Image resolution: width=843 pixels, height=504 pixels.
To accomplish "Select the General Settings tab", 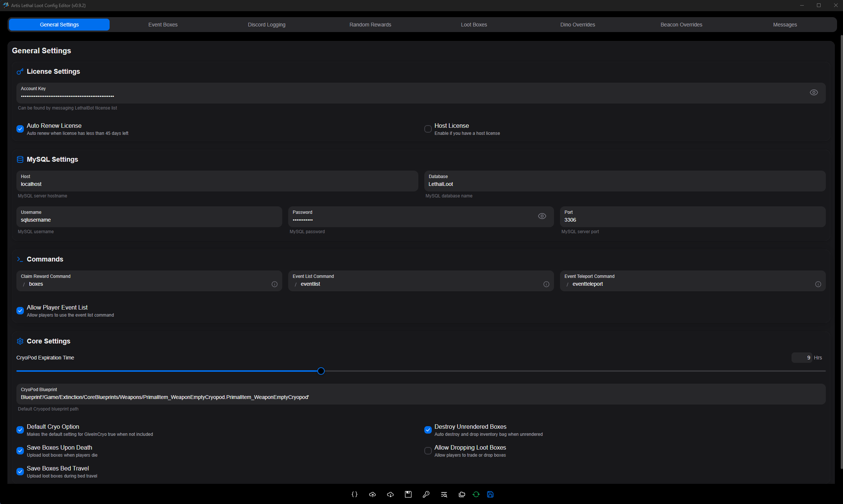I will [59, 25].
